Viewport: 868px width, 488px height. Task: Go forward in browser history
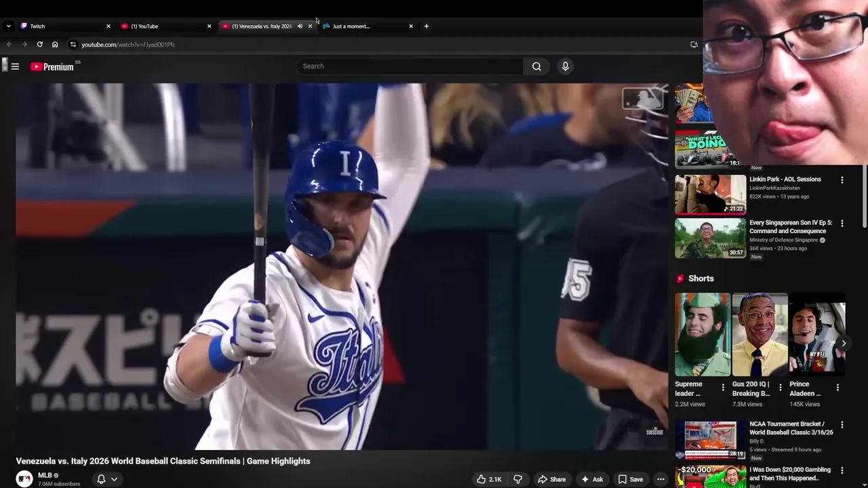coord(24,45)
